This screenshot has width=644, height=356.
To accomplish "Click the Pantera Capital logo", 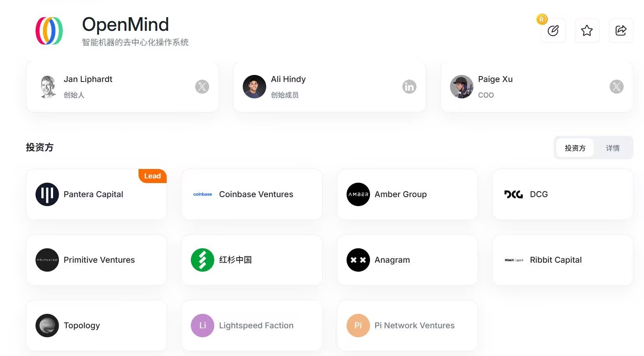I will [x=47, y=194].
